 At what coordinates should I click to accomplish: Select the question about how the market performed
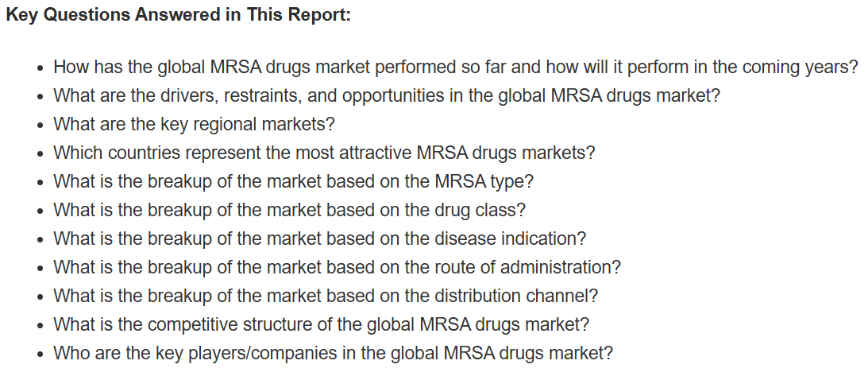click(456, 67)
